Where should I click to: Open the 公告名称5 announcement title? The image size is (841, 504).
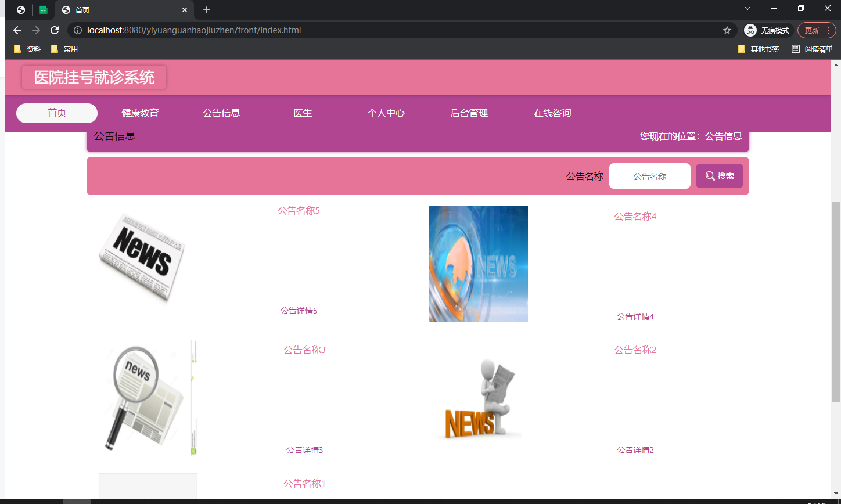tap(299, 210)
